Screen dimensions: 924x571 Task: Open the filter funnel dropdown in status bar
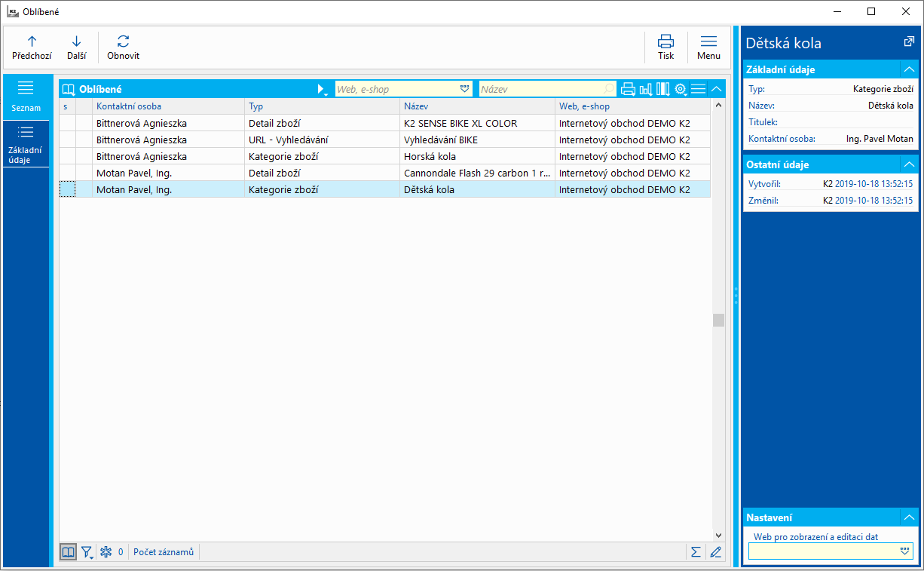click(87, 552)
